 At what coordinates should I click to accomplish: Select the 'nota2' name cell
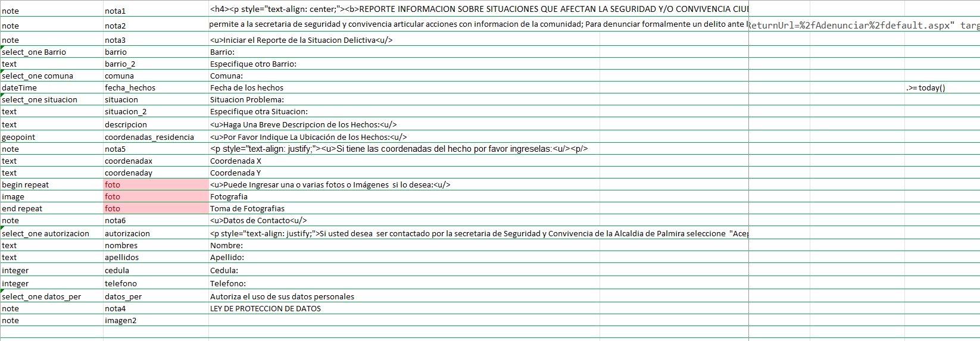point(156,26)
